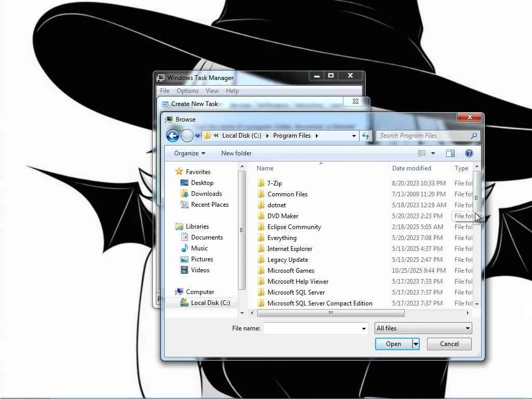Sort by the Name column header
532x399 pixels.
click(x=265, y=168)
